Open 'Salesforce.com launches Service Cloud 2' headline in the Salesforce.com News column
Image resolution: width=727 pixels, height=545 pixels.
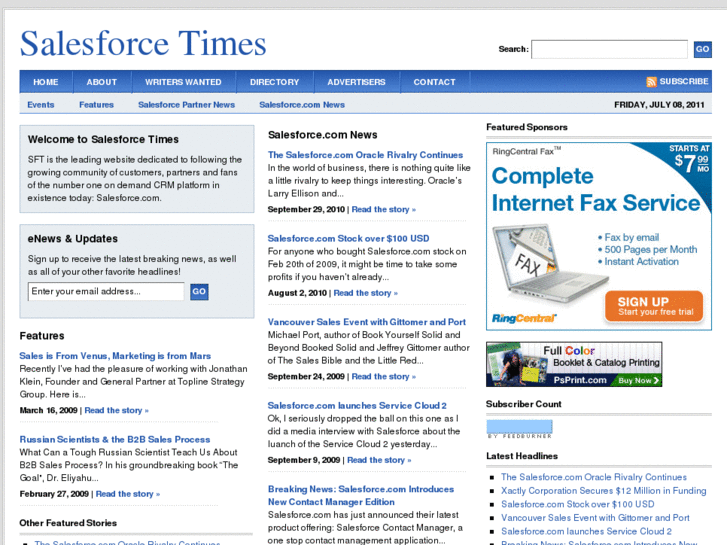coord(357,405)
